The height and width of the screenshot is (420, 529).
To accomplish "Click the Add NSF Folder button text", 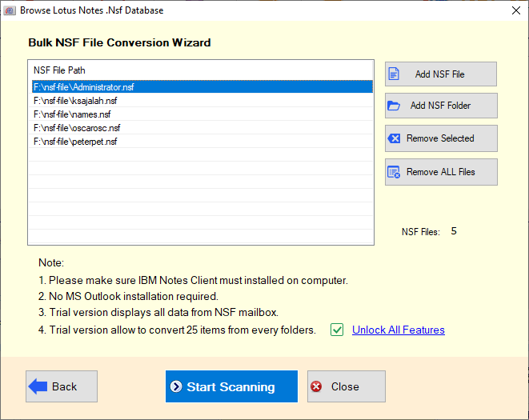I will point(440,106).
